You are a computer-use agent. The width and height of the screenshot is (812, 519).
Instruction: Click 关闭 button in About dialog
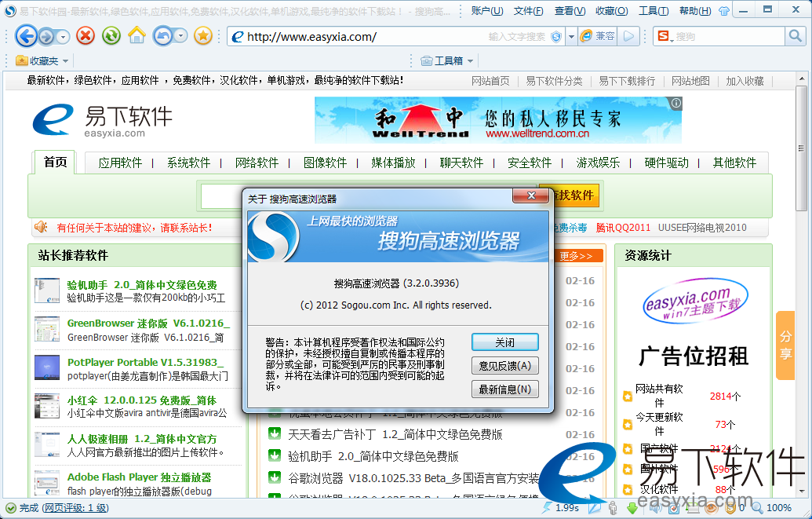click(x=505, y=342)
